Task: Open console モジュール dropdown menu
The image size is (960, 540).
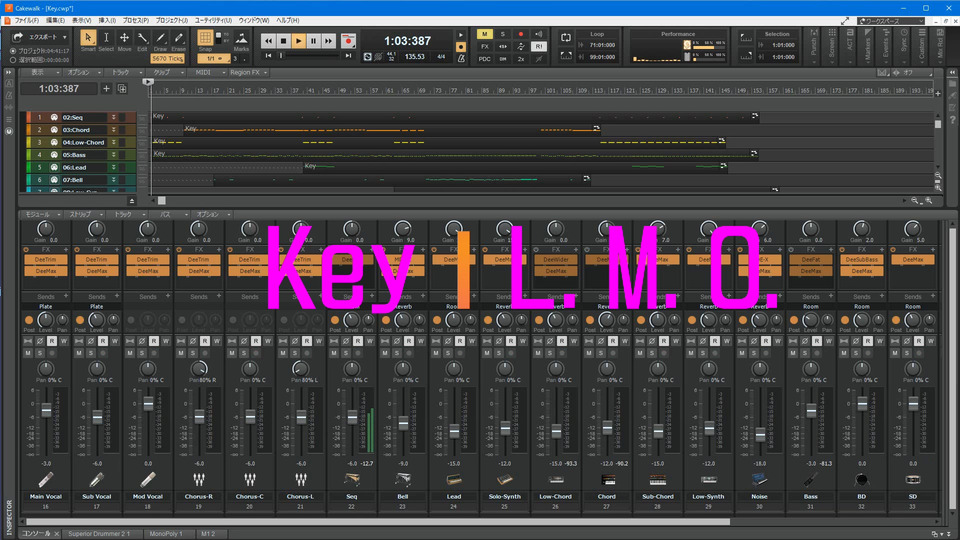Action: [42, 214]
